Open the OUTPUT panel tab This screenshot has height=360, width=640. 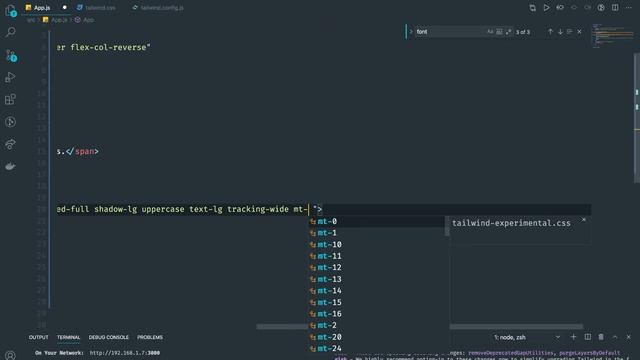click(x=38, y=338)
